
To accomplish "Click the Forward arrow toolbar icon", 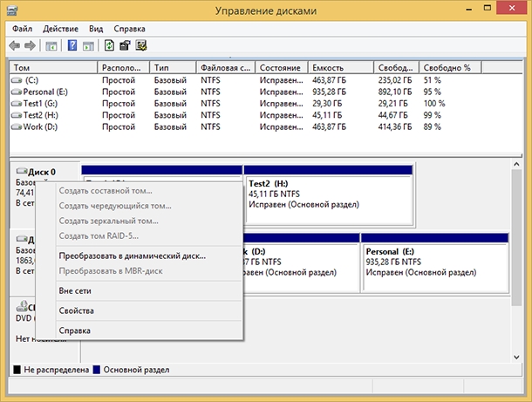I will [31, 44].
